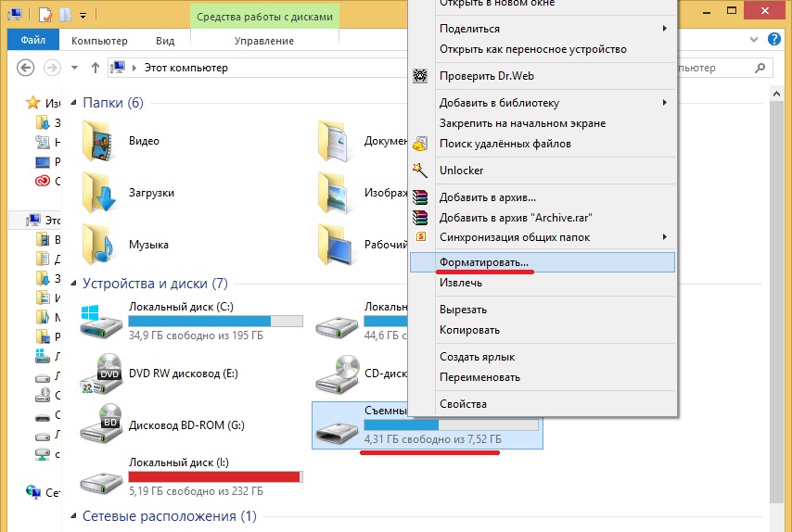
Task: Click Локальный диск (C:) capacity bar
Action: 216,321
